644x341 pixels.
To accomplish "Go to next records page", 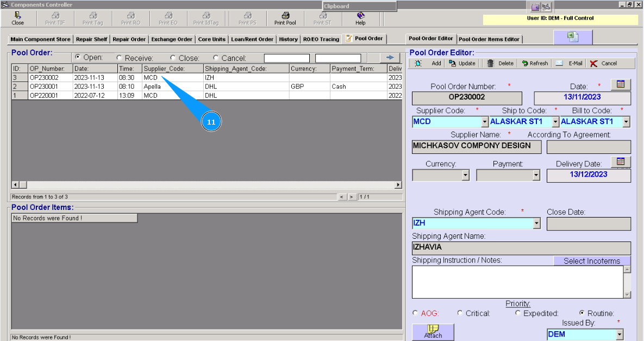I will coord(351,197).
